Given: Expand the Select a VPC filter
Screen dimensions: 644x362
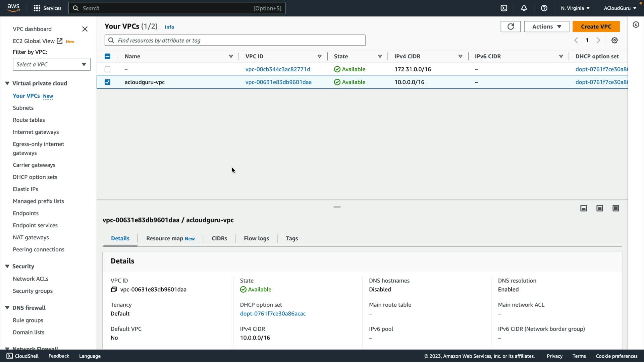Looking at the screenshot, I should point(52,64).
